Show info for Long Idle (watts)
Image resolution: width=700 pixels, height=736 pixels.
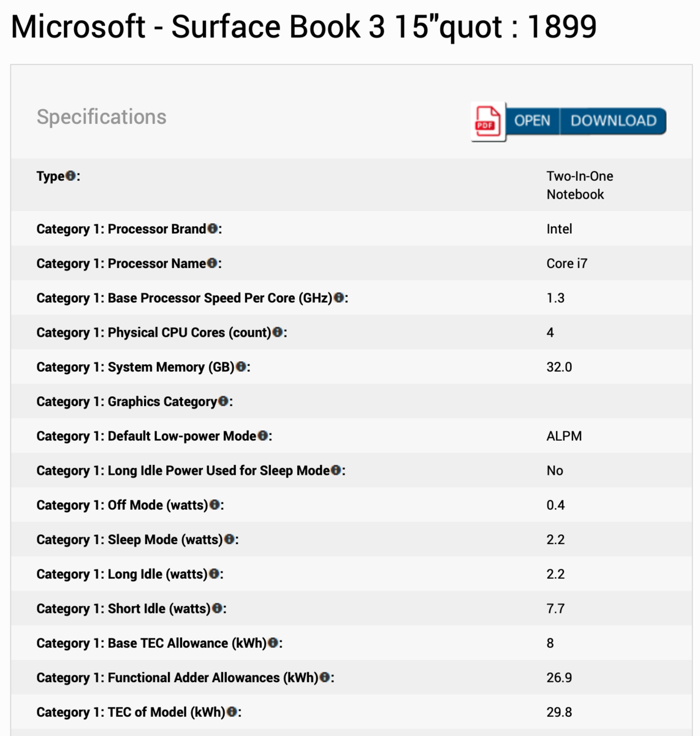[214, 574]
